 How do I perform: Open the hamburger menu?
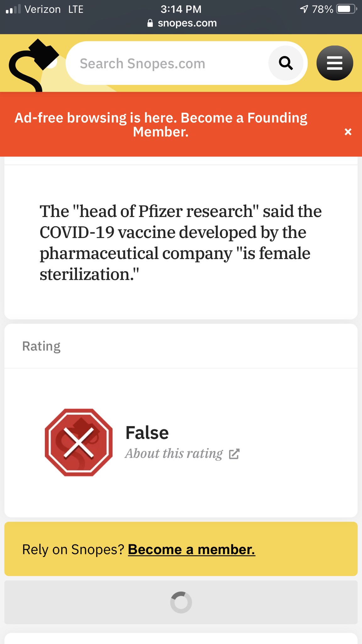(334, 63)
